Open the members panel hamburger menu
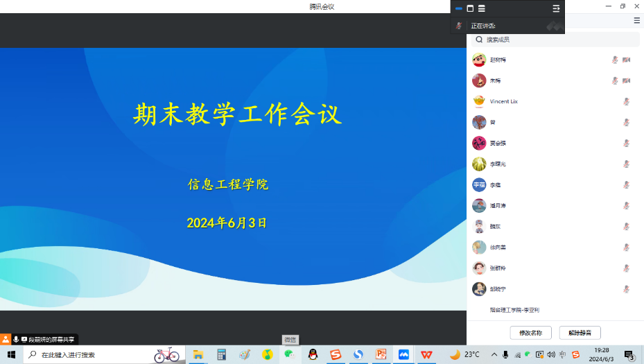 pyautogui.click(x=636, y=21)
